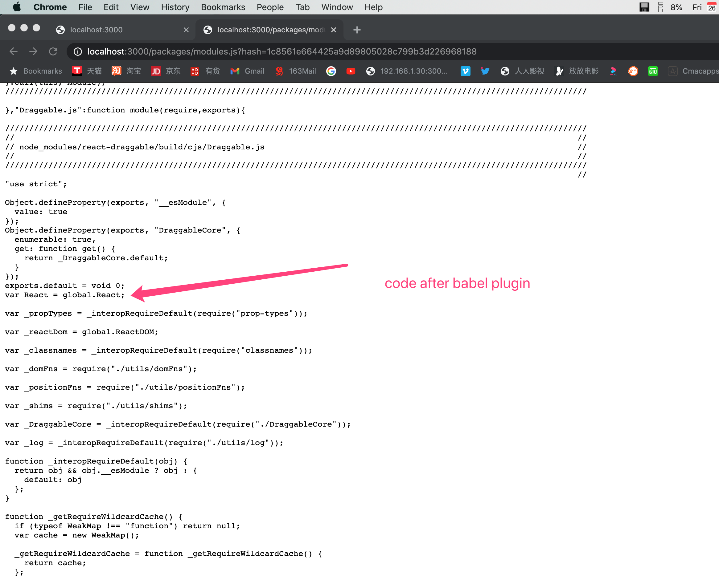The width and height of the screenshot is (719, 588).
Task: View site information via the address bar info icon
Action: (x=78, y=51)
